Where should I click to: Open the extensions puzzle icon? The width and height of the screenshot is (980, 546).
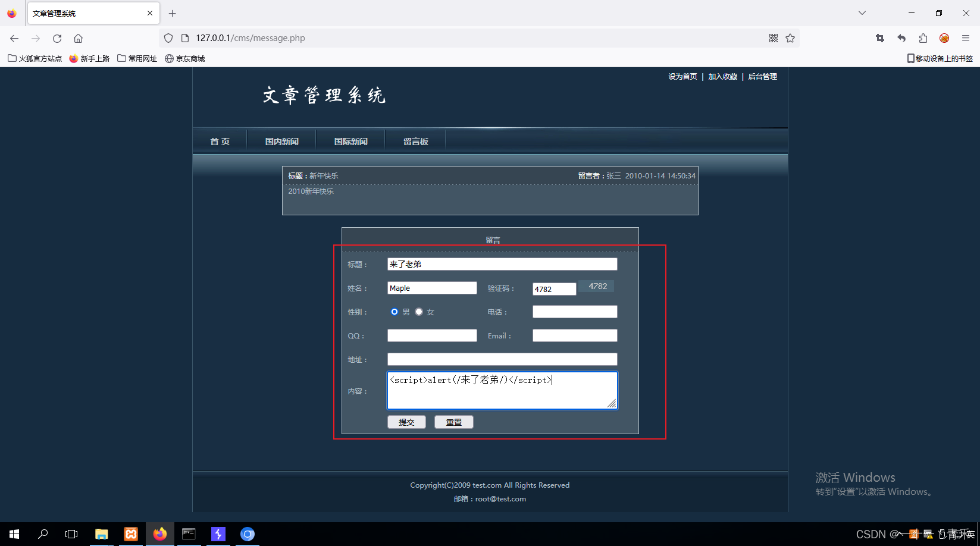[x=923, y=38]
